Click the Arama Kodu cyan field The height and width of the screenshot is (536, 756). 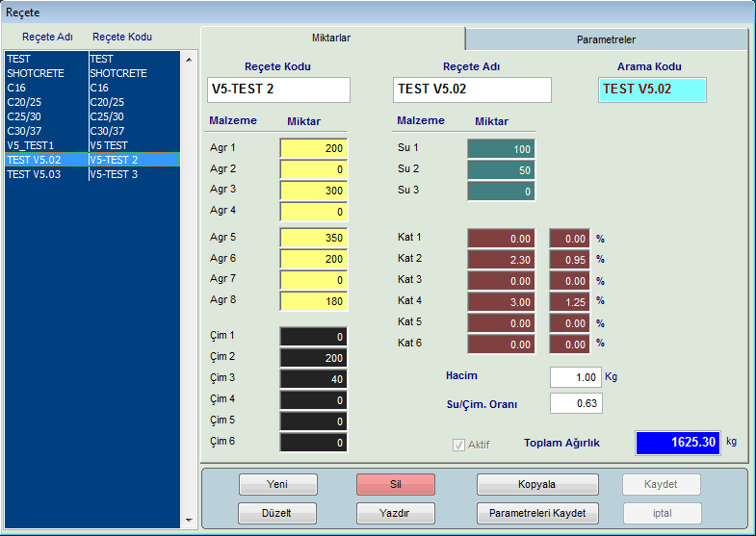tap(651, 89)
